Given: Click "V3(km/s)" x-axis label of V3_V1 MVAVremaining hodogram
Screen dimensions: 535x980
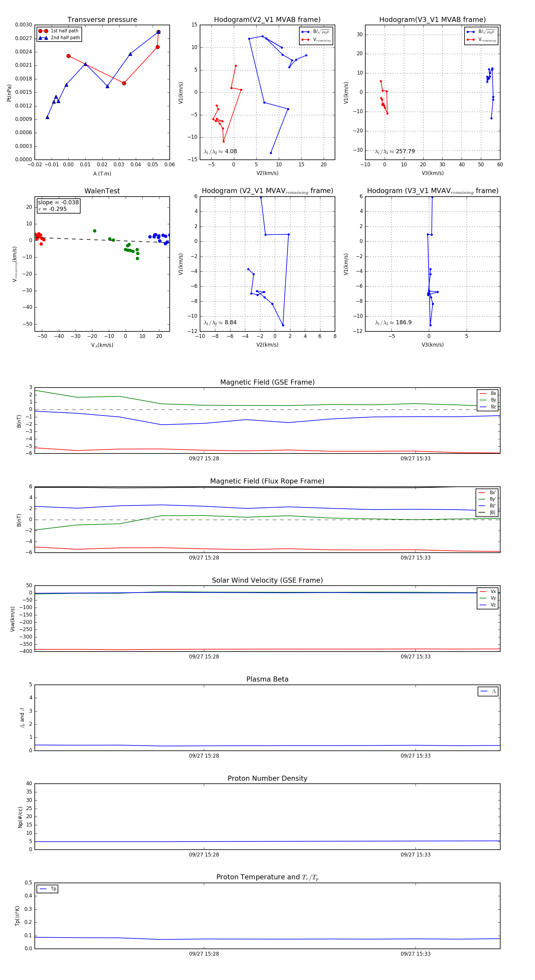Looking at the screenshot, I should point(432,345).
